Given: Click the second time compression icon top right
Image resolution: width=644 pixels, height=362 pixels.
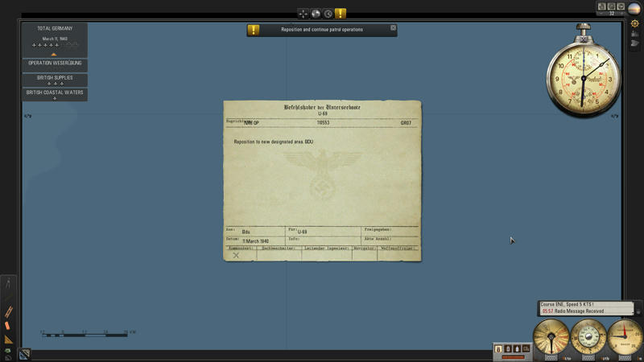Looking at the screenshot, I should [x=611, y=6].
